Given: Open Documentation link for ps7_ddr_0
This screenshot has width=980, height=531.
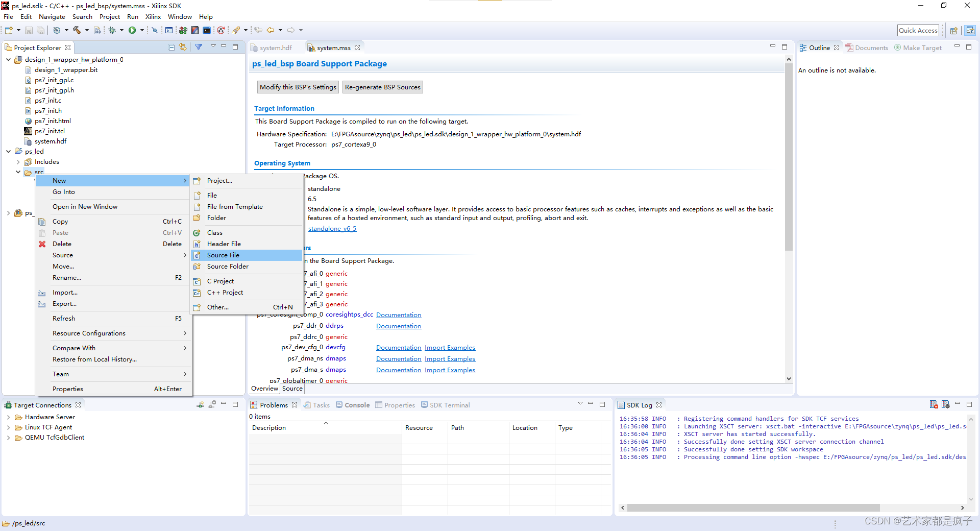Looking at the screenshot, I should pos(399,326).
